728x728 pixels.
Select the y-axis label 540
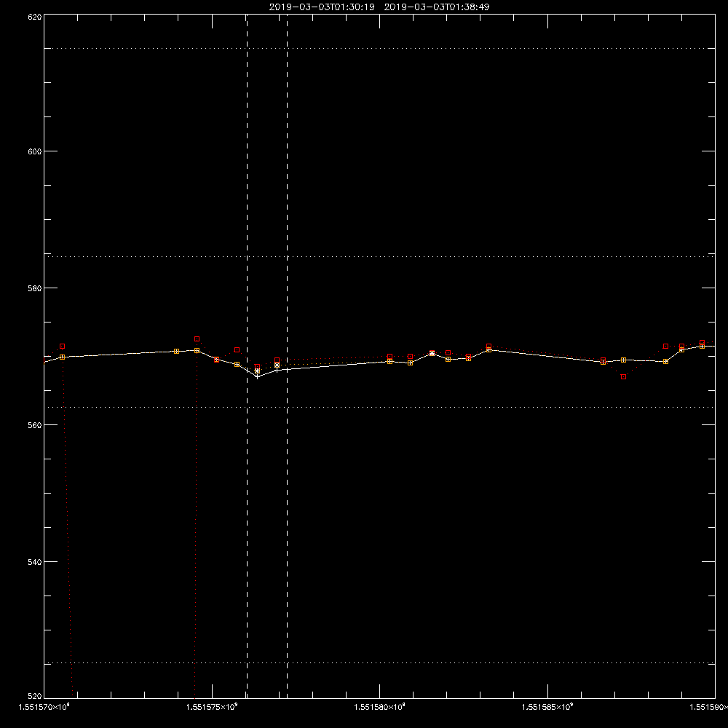pyautogui.click(x=35, y=562)
